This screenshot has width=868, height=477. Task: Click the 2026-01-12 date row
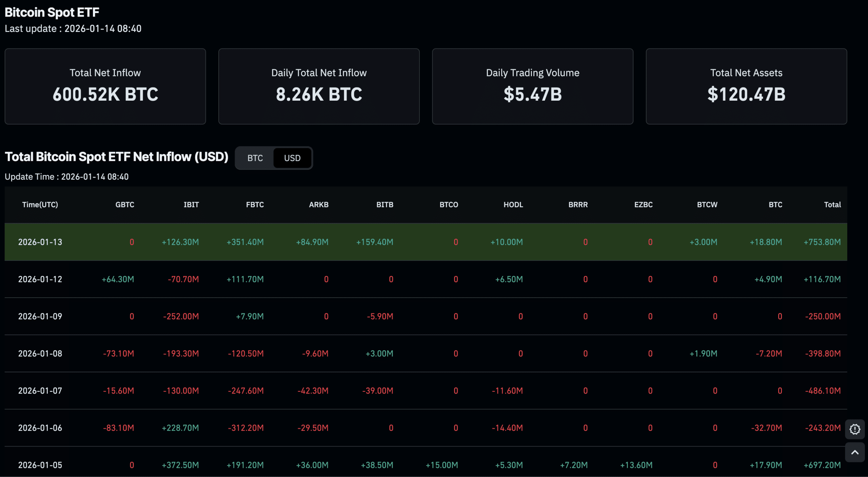[x=40, y=279]
